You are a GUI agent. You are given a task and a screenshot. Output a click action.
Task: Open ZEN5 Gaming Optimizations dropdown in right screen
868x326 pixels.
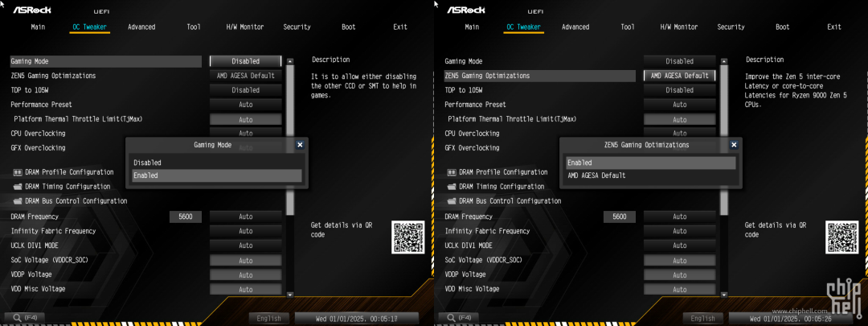[680, 76]
